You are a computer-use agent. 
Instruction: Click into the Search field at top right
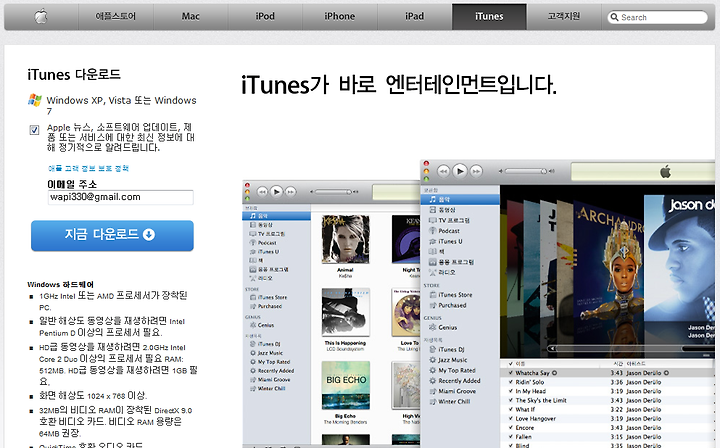(x=658, y=17)
